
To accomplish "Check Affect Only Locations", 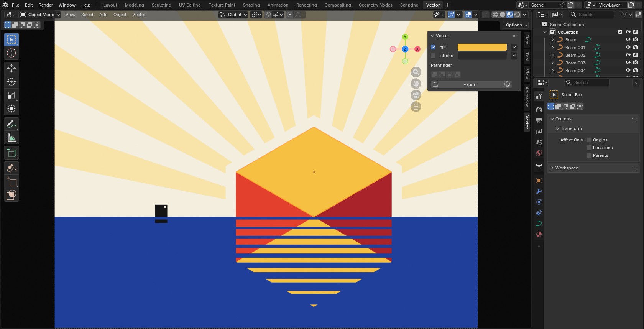I will coord(589,148).
